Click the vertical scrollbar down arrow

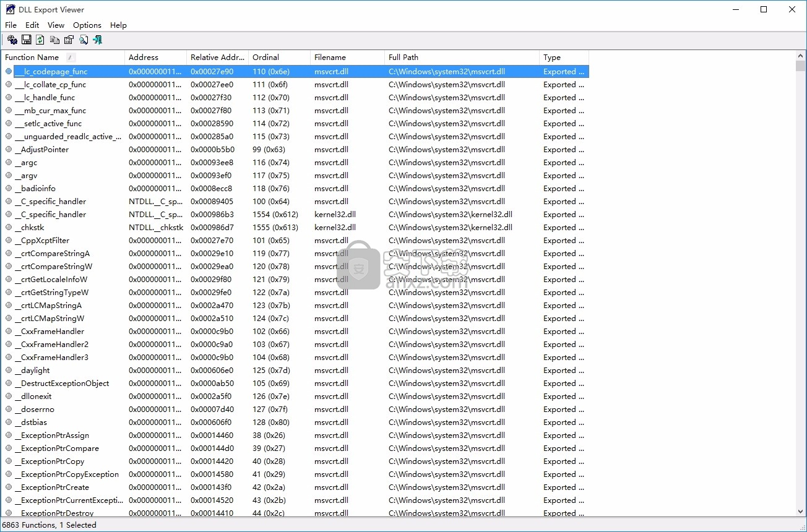tap(800, 512)
